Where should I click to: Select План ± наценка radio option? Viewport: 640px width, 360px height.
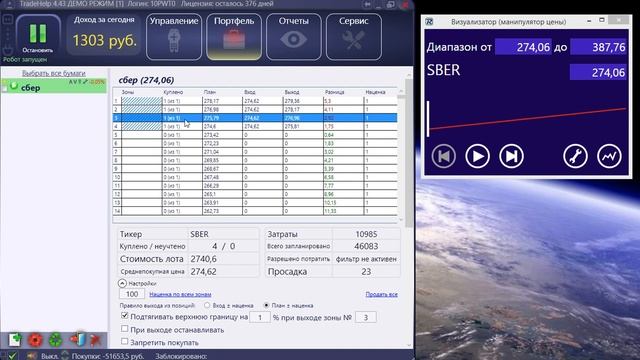[x=266, y=305]
